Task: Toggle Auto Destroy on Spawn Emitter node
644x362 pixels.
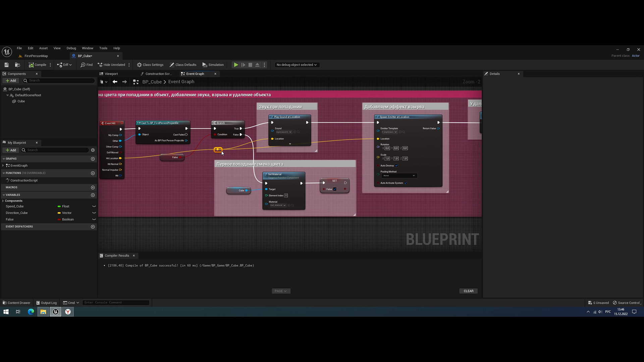Action: pos(396,165)
